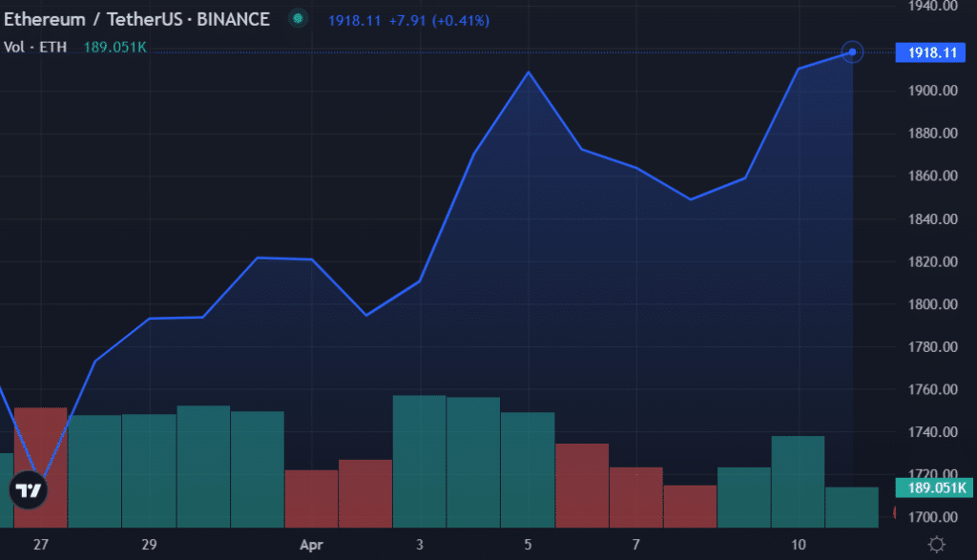The image size is (977, 560).
Task: Click the 3 date label on time axis
Action: [x=420, y=545]
